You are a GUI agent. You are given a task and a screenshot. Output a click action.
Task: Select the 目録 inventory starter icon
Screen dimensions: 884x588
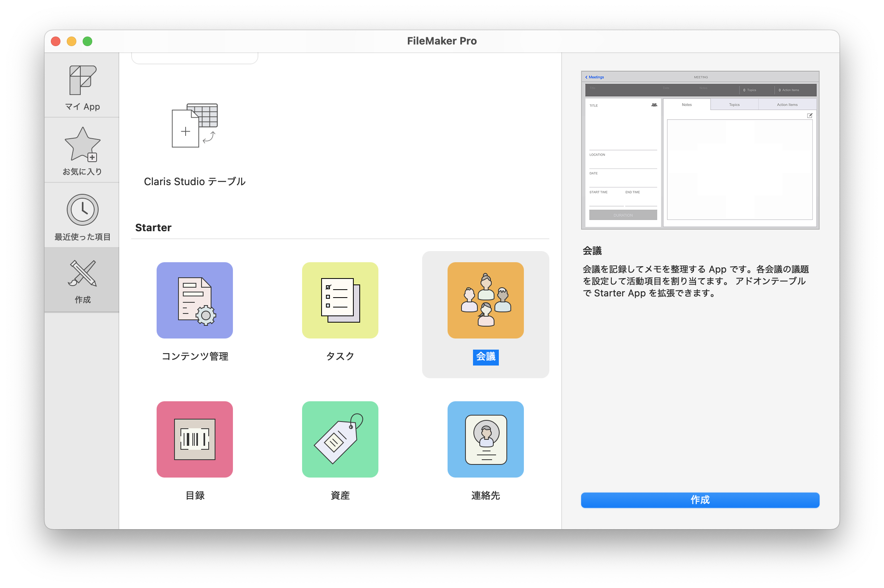pos(195,439)
